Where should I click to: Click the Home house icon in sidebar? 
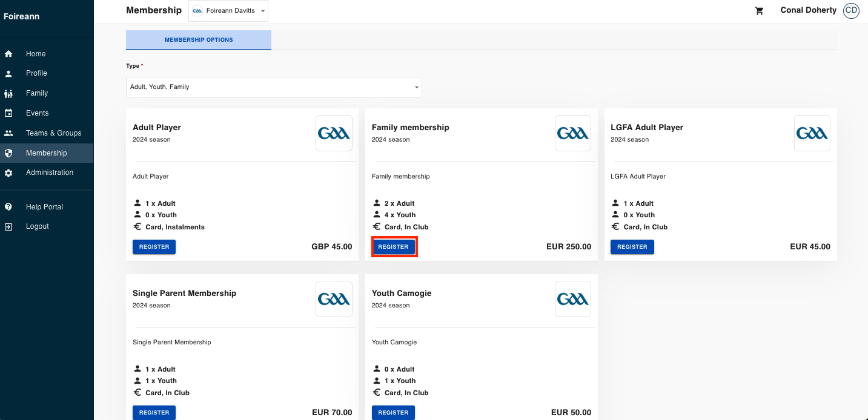(x=8, y=54)
